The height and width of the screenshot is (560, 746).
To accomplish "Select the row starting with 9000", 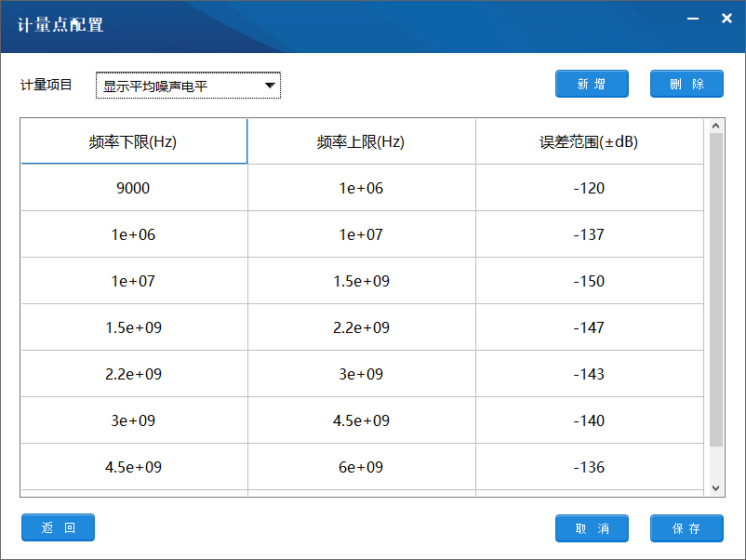I will point(134,187).
